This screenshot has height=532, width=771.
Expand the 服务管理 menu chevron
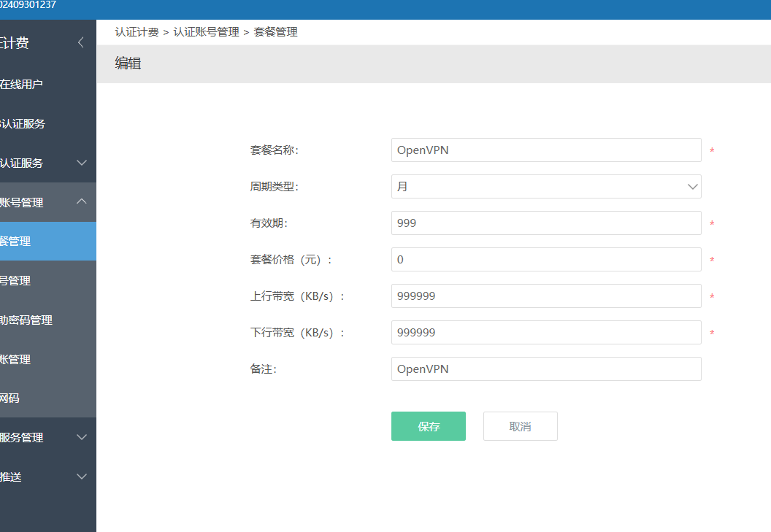pos(82,437)
